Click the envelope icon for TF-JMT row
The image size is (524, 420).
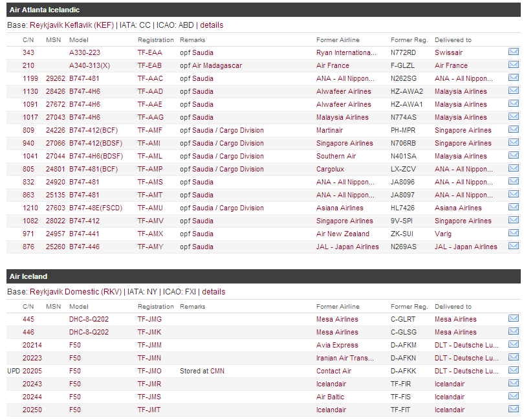[513, 409]
